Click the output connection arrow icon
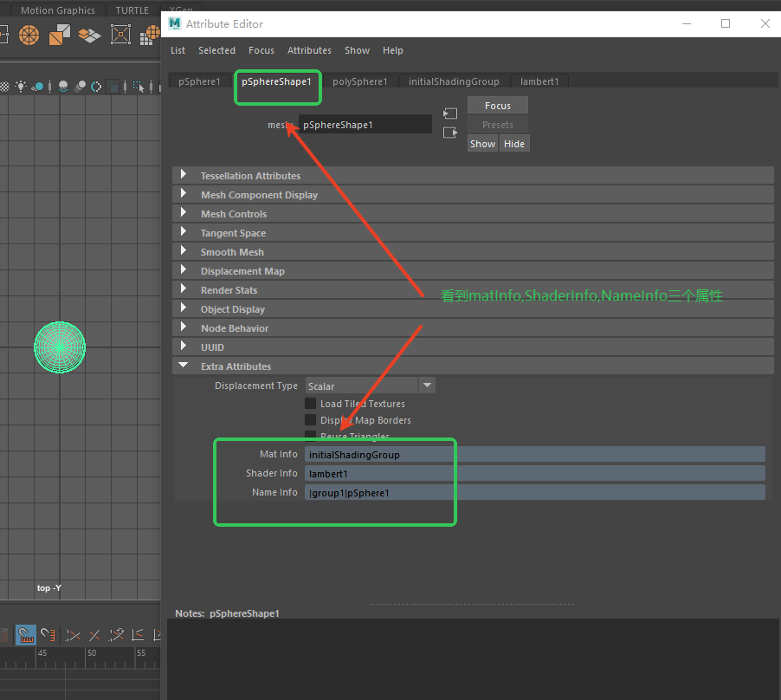 click(x=449, y=133)
